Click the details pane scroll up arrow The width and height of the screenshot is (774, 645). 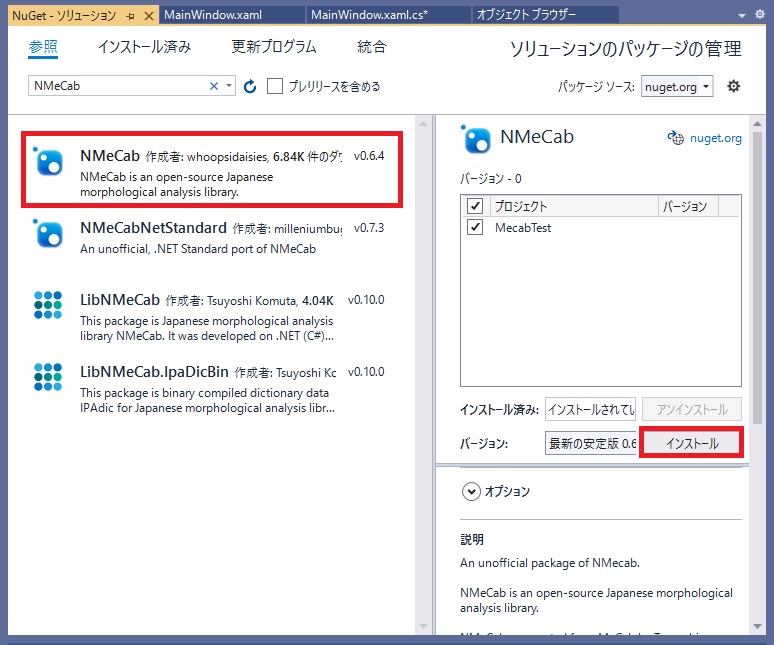pyautogui.click(x=757, y=123)
